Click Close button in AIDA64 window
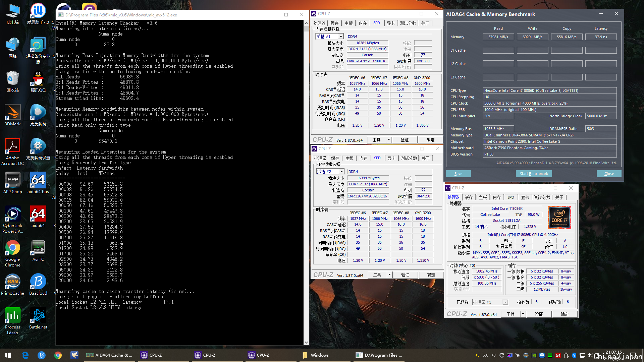 [609, 174]
